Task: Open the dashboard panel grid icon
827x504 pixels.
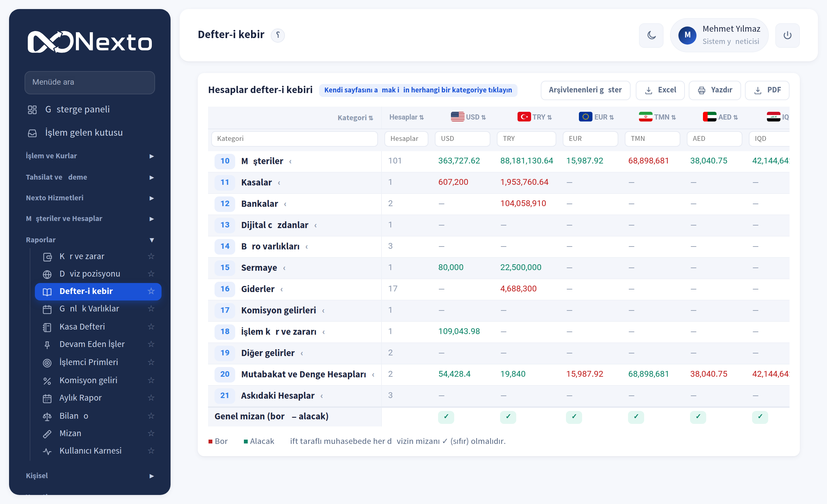Action: point(32,110)
